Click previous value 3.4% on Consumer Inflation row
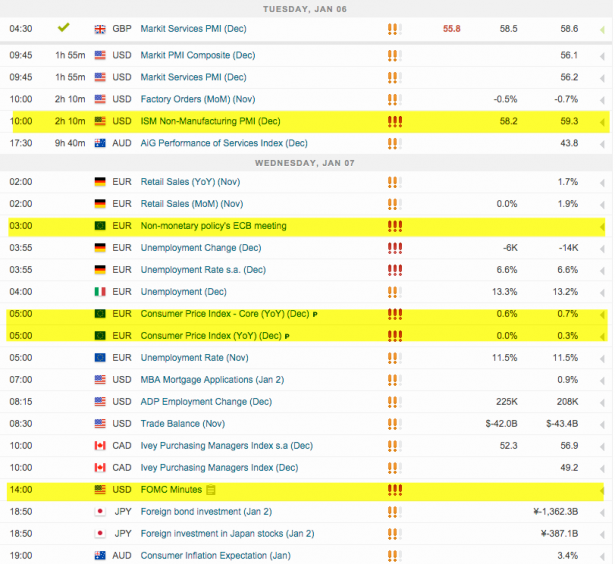 tap(568, 556)
